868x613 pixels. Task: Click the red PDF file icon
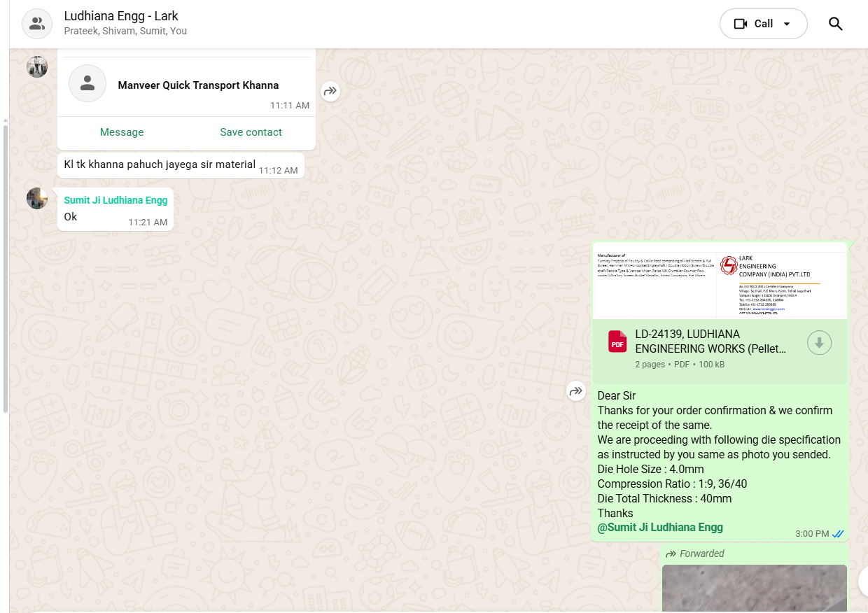[x=617, y=341]
